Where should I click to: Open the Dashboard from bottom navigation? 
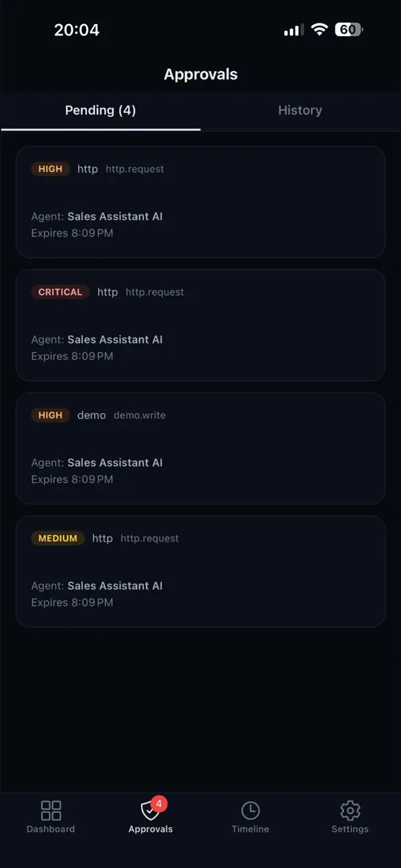coord(50,816)
